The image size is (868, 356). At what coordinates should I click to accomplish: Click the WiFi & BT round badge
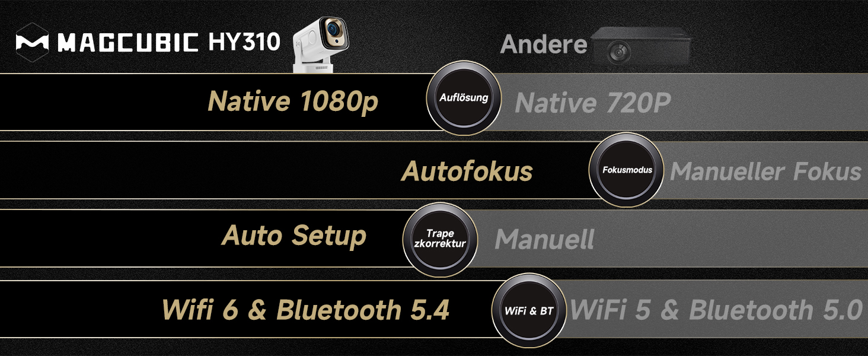coord(529,311)
